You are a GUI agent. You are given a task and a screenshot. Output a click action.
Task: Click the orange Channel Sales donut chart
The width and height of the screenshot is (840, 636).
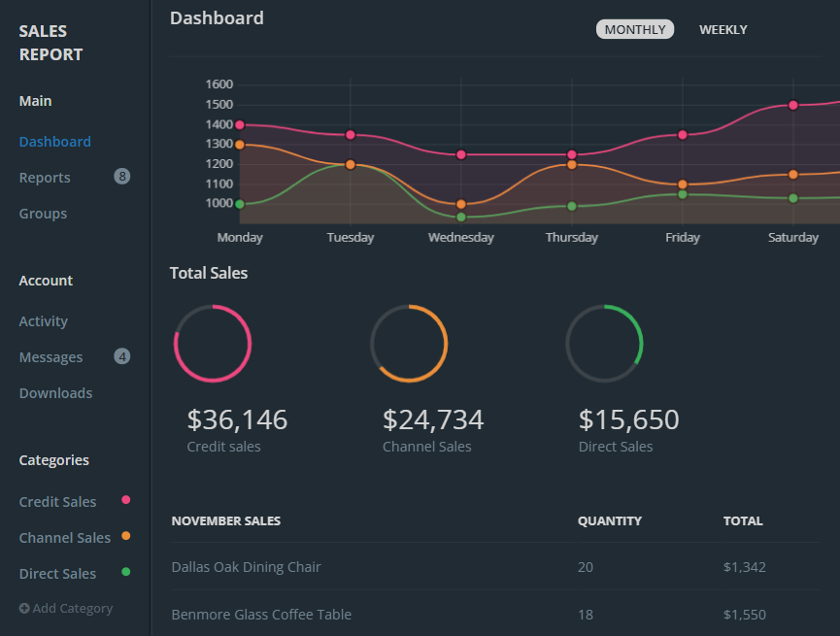point(409,344)
